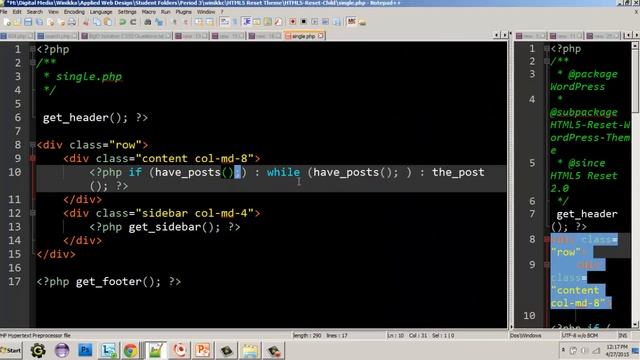Toggle Show All Characters in toolbar
Viewport: 640px width, 360px height.
[x=235, y=22]
